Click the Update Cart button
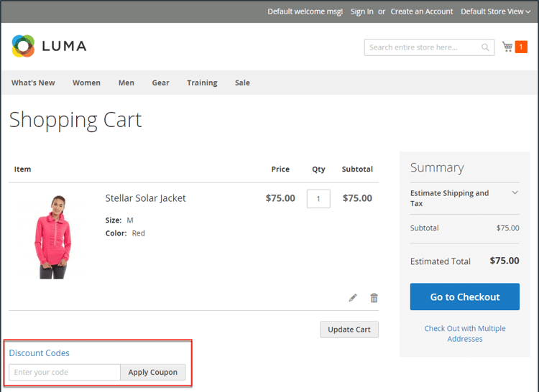The height and width of the screenshot is (392, 539). 349,330
